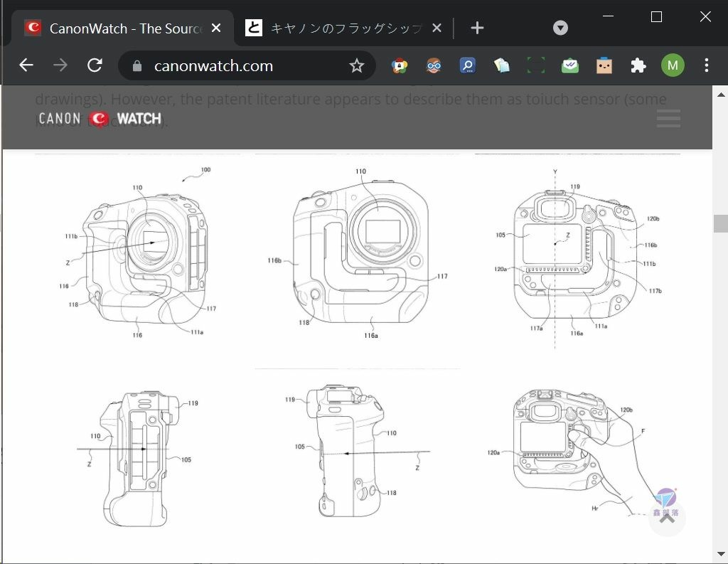Open the cardboard box face extension
This screenshot has height=564, width=728.
tap(604, 65)
